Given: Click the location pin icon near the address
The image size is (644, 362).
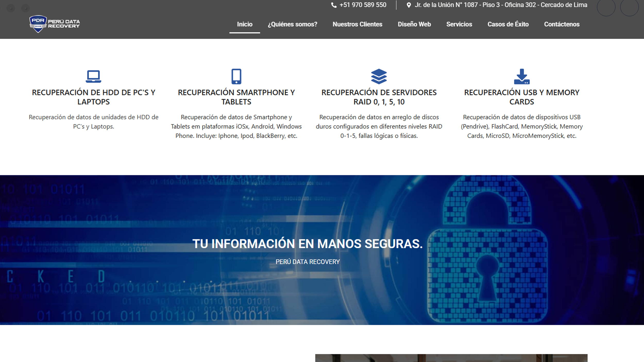Looking at the screenshot, I should pyautogui.click(x=409, y=5).
